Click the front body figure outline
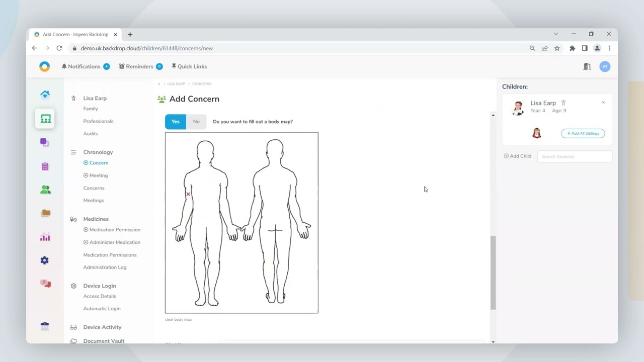644x362 pixels. click(206, 223)
